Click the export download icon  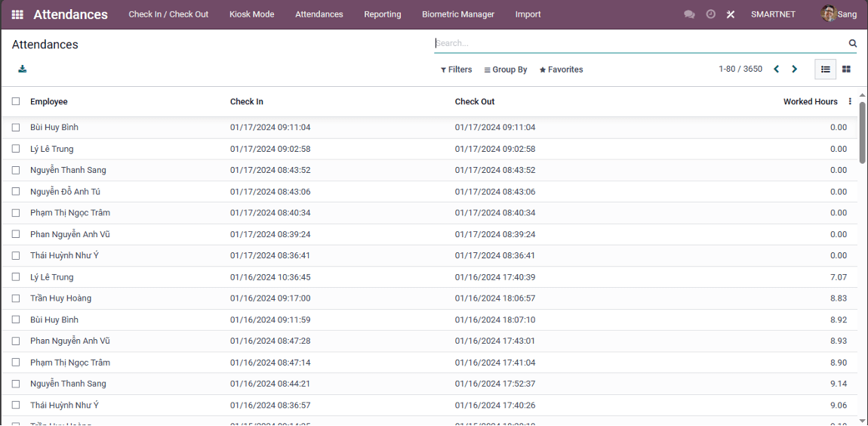click(23, 69)
